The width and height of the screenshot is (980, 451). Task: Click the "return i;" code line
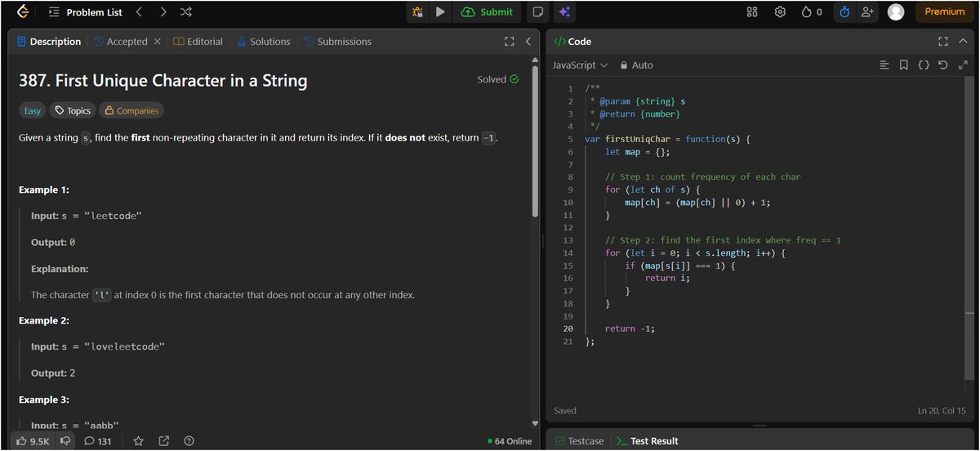(x=667, y=278)
